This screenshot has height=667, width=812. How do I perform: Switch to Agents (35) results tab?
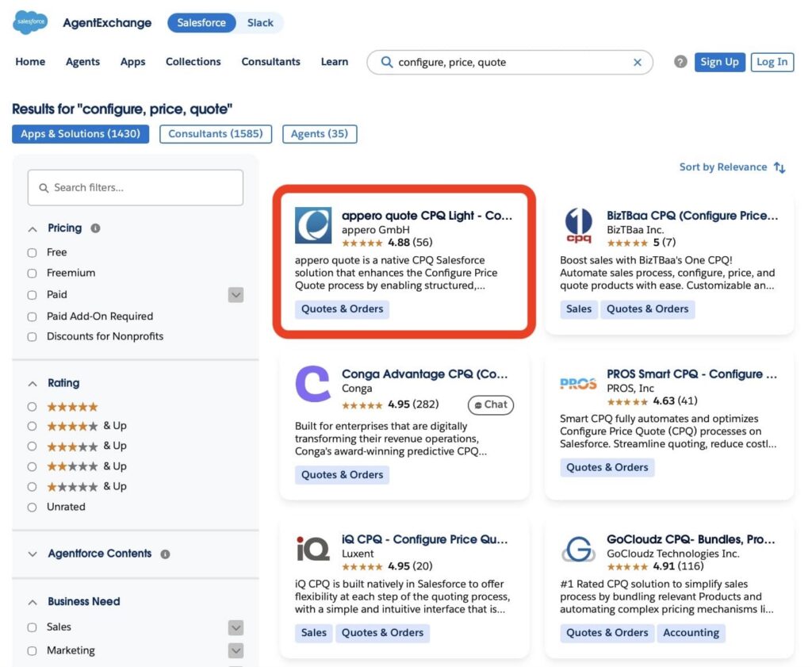click(320, 133)
